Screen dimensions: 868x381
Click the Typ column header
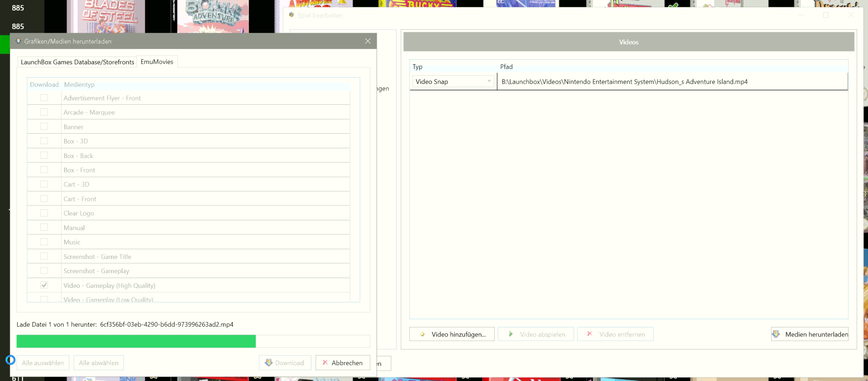pos(417,67)
